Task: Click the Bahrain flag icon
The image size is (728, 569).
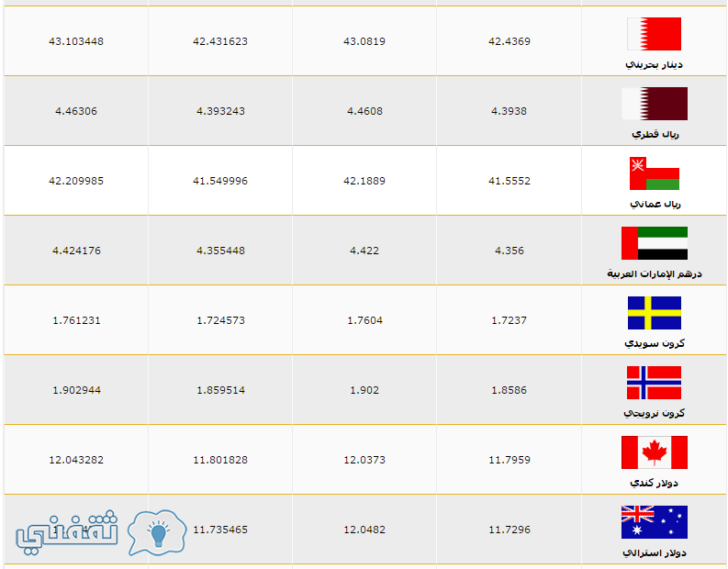Action: (654, 34)
